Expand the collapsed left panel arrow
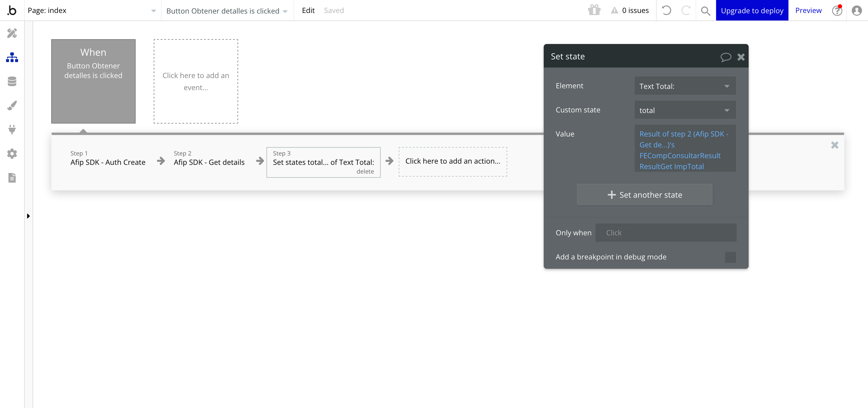 coord(28,216)
